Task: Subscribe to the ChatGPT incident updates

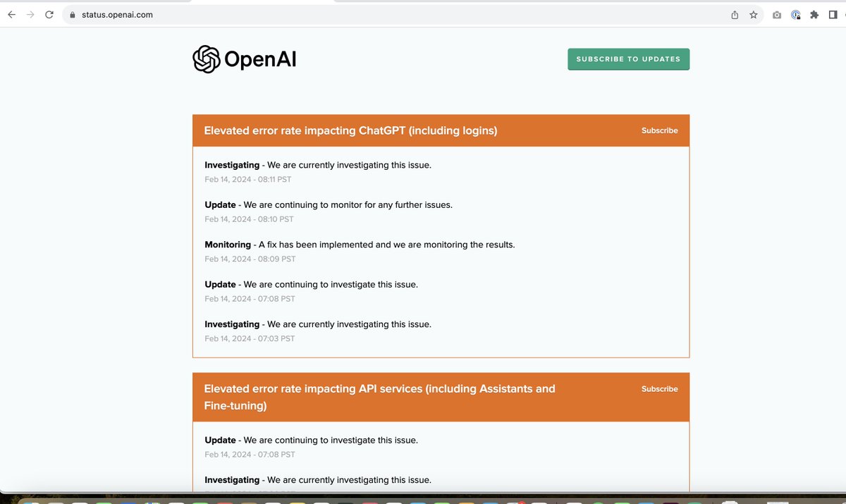Action: 659,130
